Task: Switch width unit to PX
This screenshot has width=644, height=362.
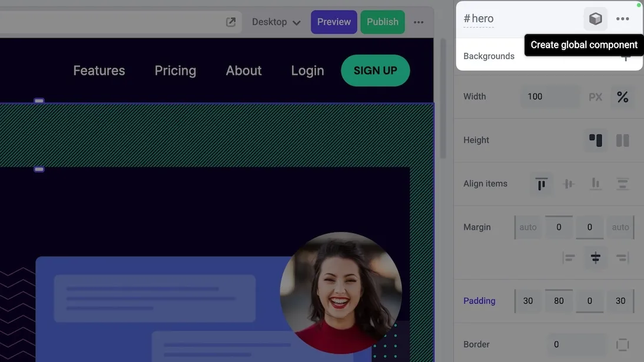Action: (595, 97)
